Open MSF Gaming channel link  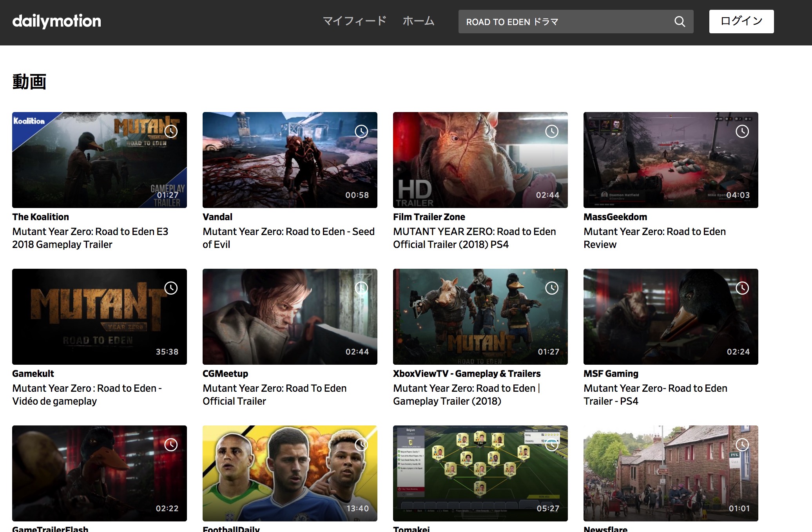click(x=611, y=374)
